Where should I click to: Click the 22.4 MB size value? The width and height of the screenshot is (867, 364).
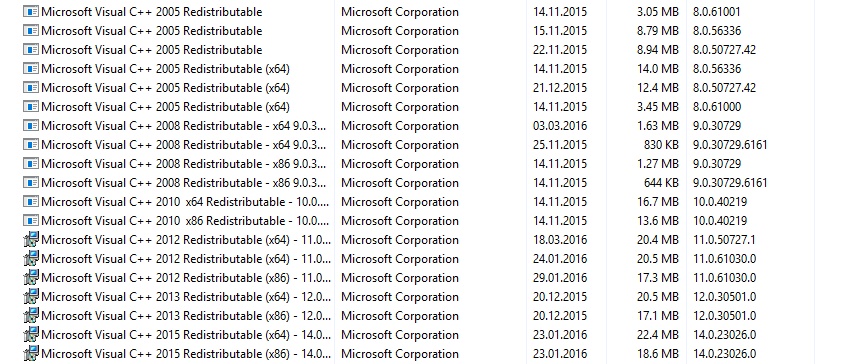coord(657,335)
